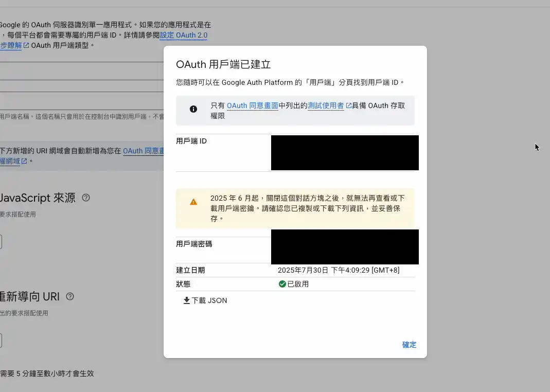Open the OAuth 同意畫 link behind the dialog
Viewport: 550px width, 392px height.
tap(143, 151)
